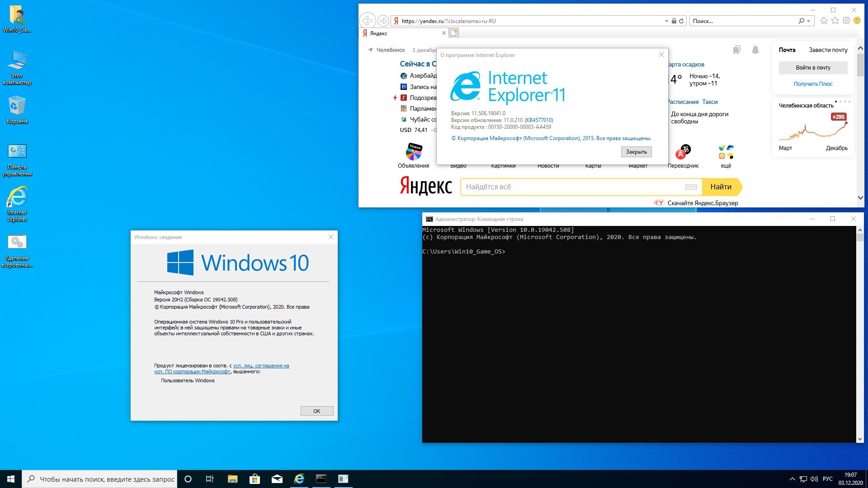Click the Челябинская область chart widget
The image size is (868, 488).
click(x=813, y=127)
